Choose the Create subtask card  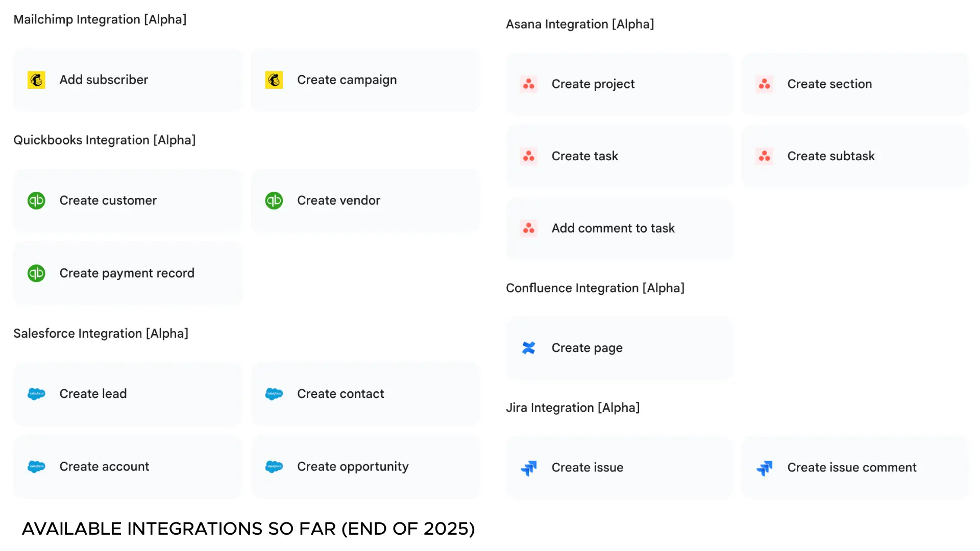click(855, 156)
